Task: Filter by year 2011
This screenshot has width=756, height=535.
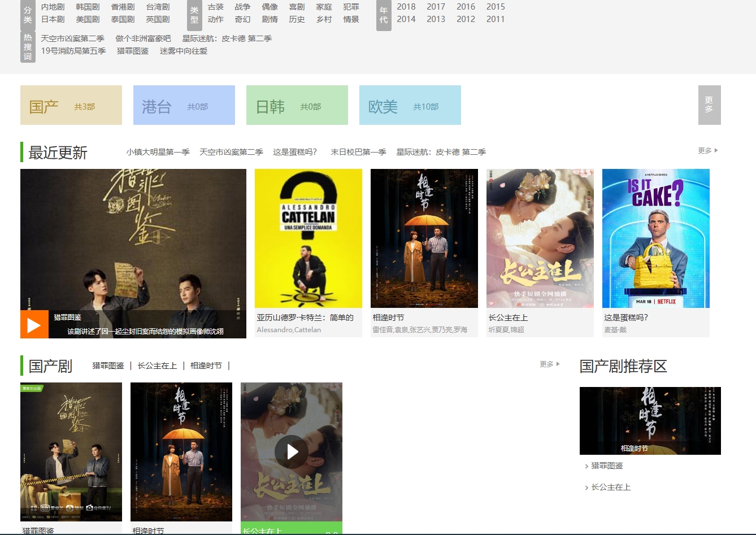Action: tap(496, 19)
